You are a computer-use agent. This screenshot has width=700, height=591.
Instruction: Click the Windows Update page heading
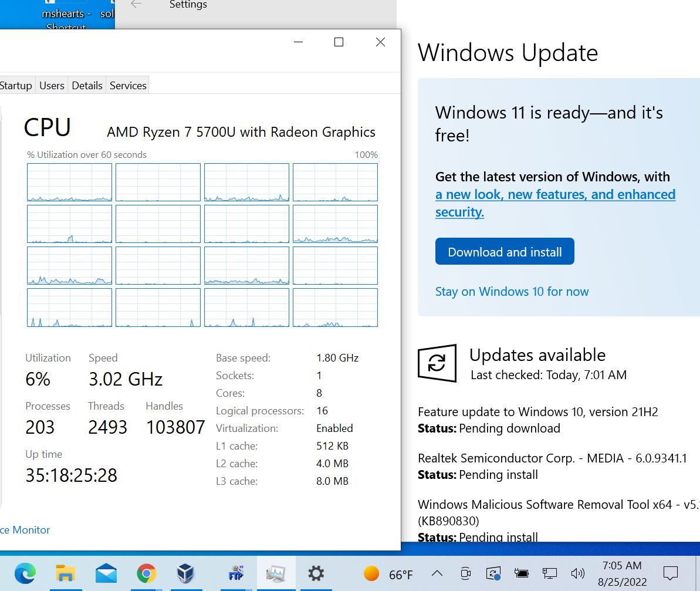pos(508,53)
